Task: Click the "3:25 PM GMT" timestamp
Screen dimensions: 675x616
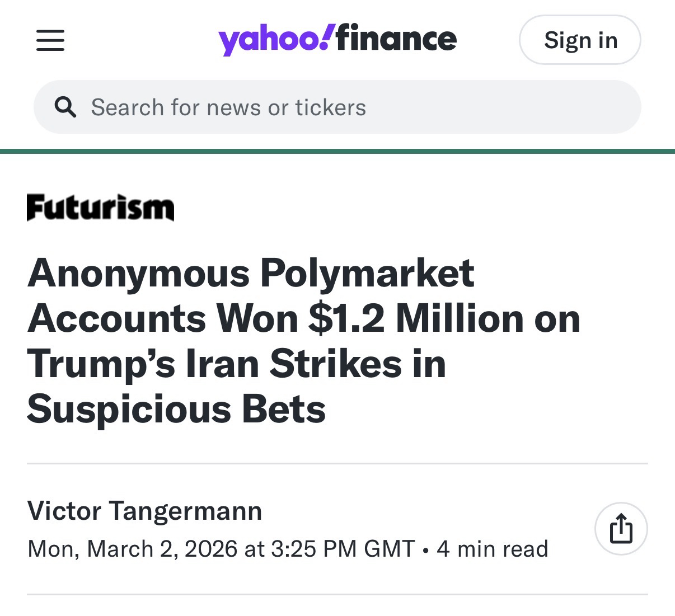Action: (x=343, y=549)
